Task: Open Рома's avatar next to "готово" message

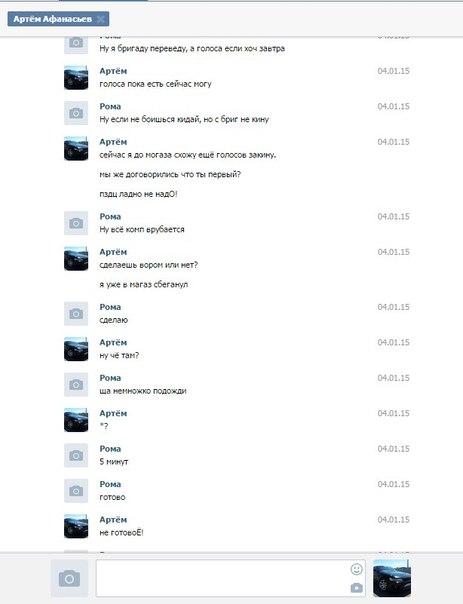Action: tap(76, 491)
